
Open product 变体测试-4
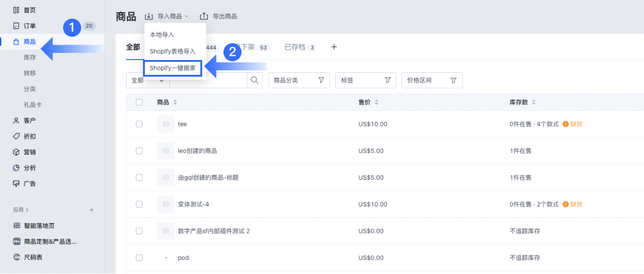(x=193, y=204)
